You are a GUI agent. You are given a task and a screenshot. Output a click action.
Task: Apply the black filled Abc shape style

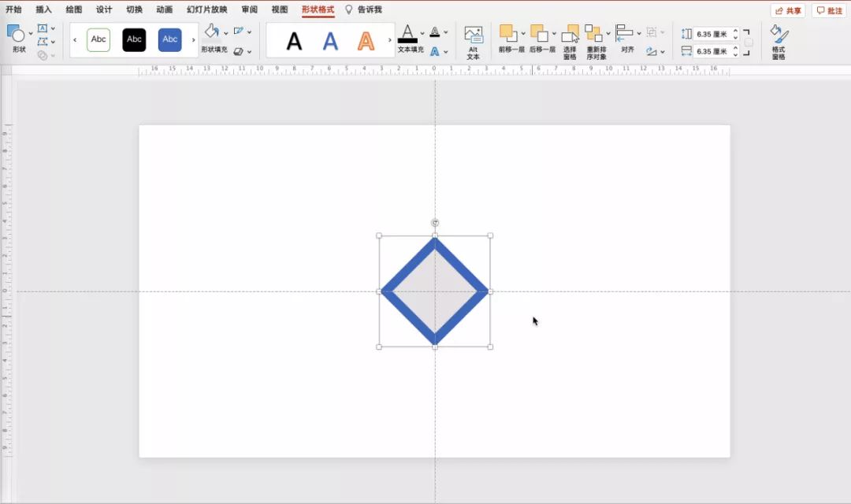[x=134, y=39]
